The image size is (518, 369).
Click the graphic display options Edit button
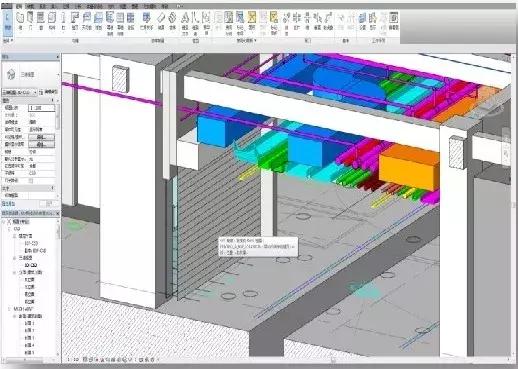pyautogui.click(x=42, y=144)
